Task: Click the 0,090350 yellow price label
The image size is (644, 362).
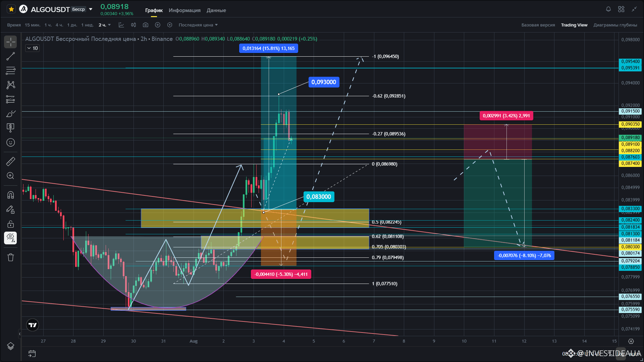Action: (x=630, y=124)
